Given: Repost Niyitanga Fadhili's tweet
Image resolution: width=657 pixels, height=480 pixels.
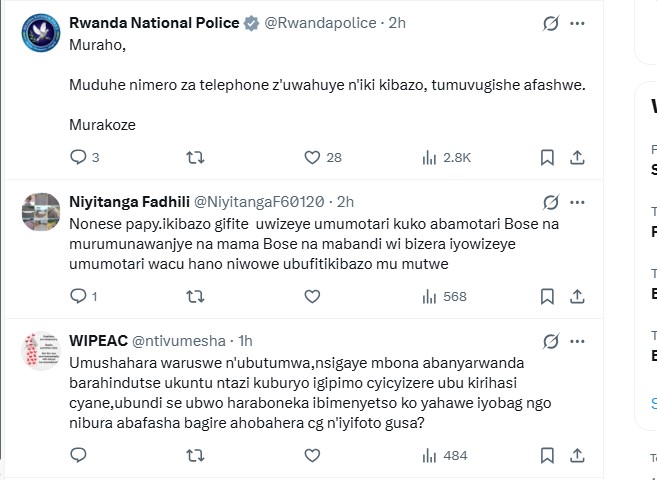Looking at the screenshot, I should point(196,296).
